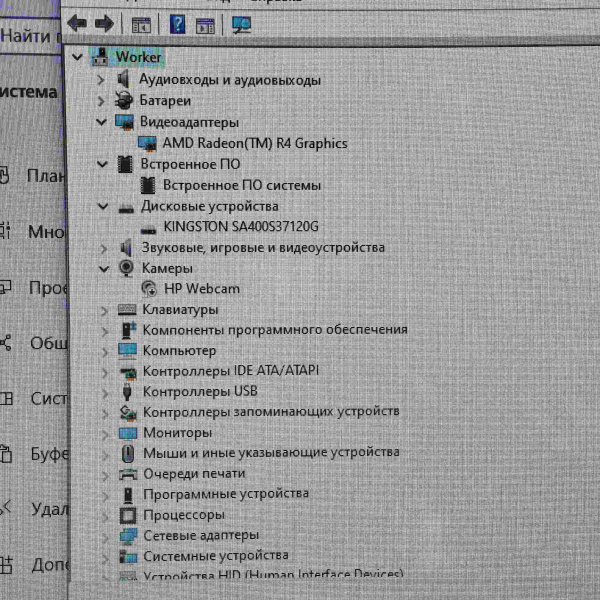The width and height of the screenshot is (600, 600).
Task: Select the KINGSTON SA400S37120G disk
Action: click(247, 226)
